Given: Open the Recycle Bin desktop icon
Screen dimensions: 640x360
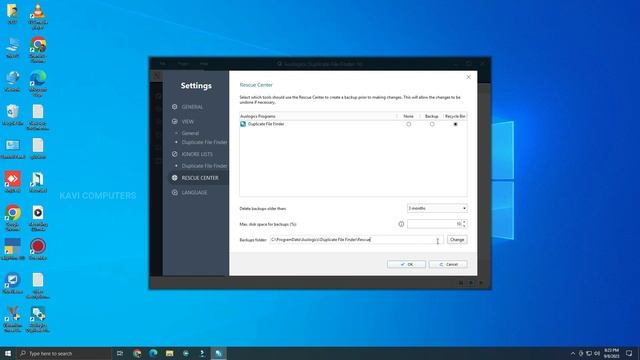Looking at the screenshot, I should click(13, 115).
